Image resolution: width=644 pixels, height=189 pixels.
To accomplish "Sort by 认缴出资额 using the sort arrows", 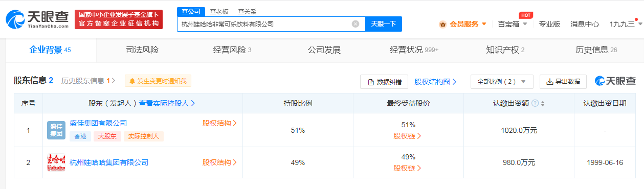I will pos(543,103).
